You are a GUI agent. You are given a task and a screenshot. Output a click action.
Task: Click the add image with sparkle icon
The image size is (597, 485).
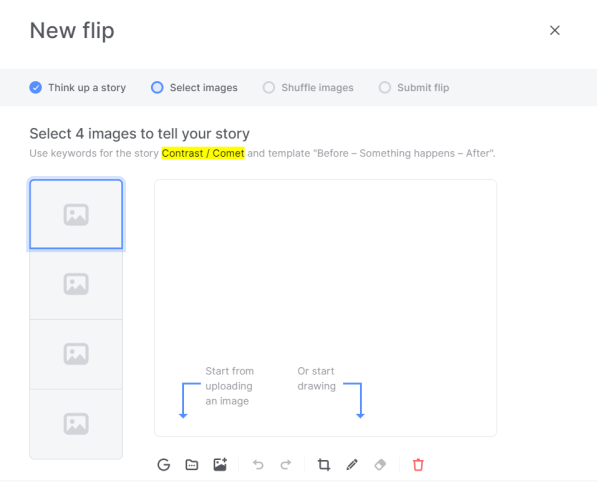pos(220,464)
